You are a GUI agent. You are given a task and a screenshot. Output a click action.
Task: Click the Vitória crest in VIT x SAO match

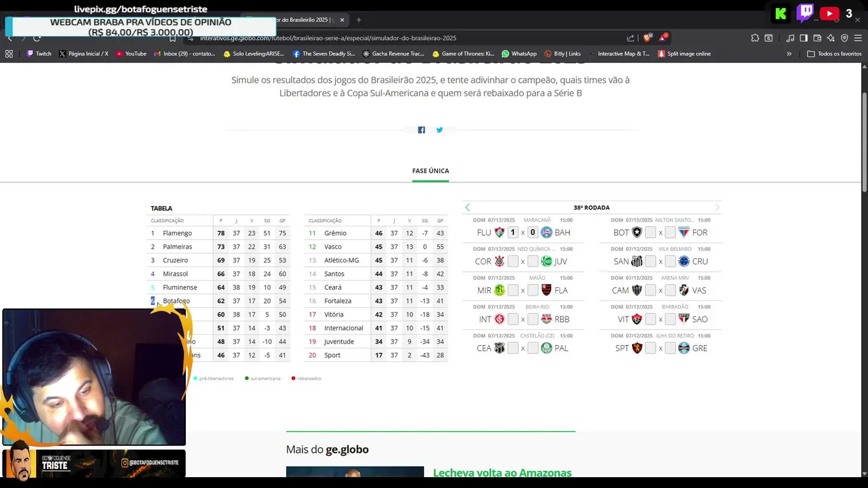pyautogui.click(x=637, y=319)
